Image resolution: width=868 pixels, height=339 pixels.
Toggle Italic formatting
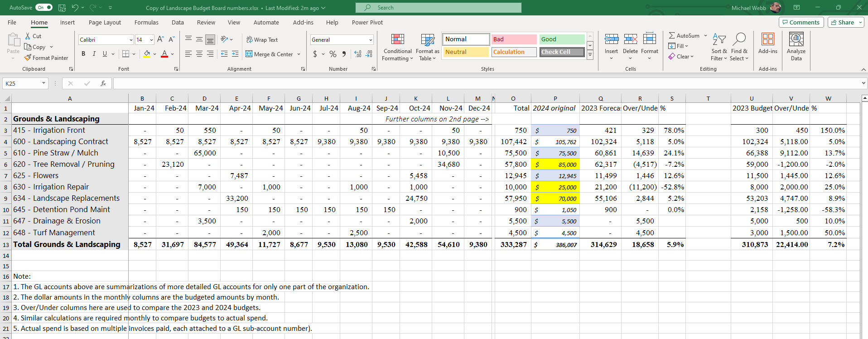point(94,54)
